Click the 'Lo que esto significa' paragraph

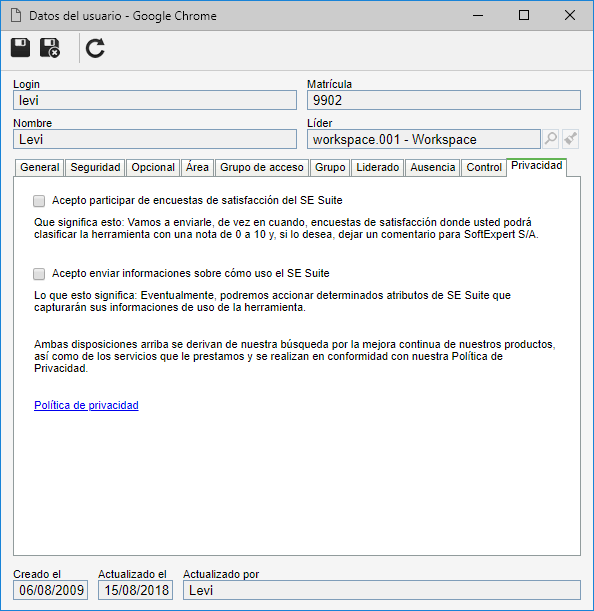point(272,301)
